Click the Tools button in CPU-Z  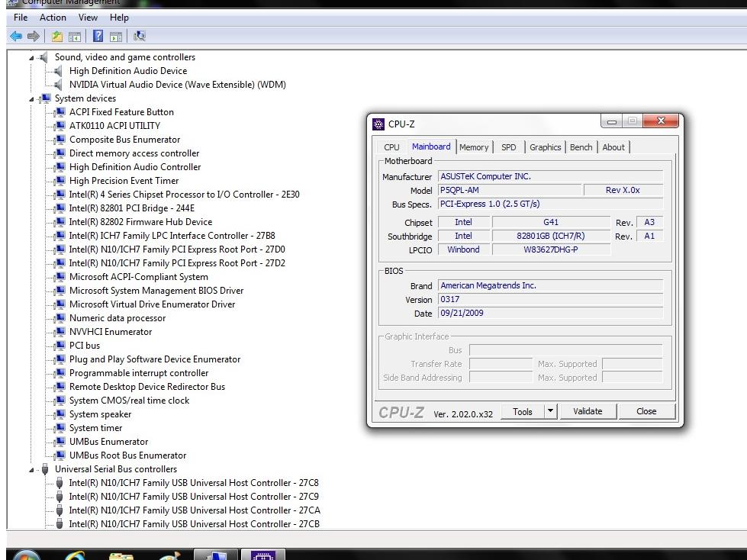523,411
